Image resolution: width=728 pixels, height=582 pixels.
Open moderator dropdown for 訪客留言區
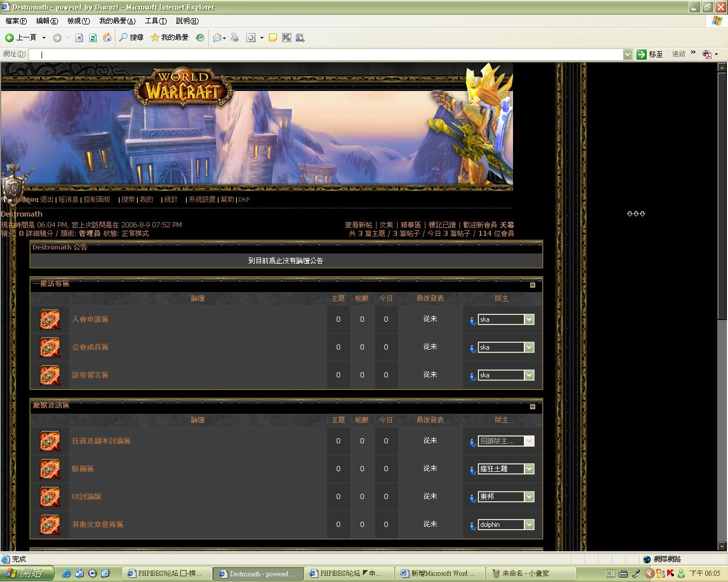(529, 375)
